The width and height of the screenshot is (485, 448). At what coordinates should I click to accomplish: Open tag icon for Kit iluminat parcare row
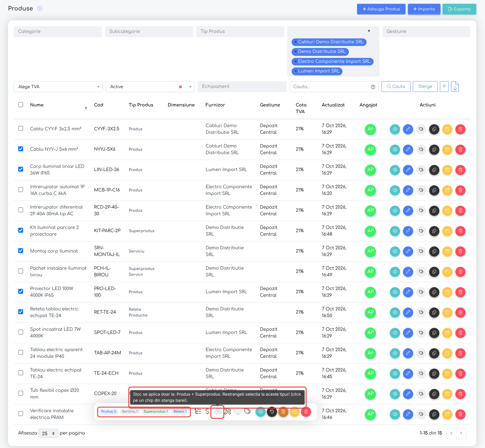coord(421,231)
